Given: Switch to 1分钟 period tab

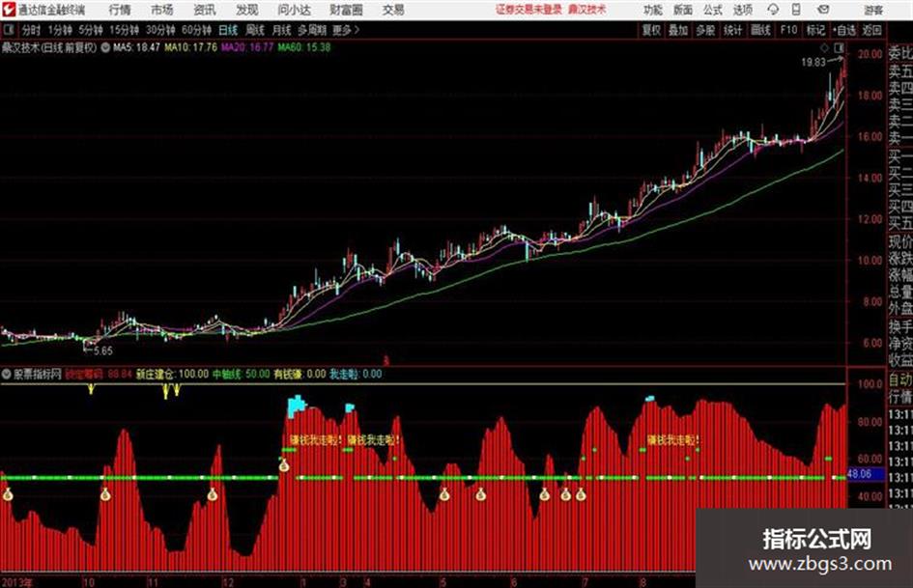Looking at the screenshot, I should [x=60, y=30].
